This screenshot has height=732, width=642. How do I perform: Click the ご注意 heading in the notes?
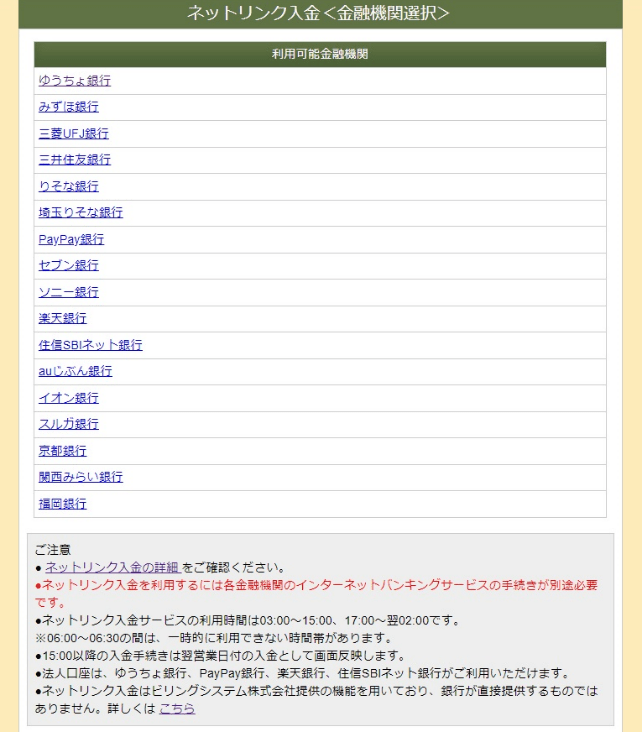pyautogui.click(x=53, y=550)
